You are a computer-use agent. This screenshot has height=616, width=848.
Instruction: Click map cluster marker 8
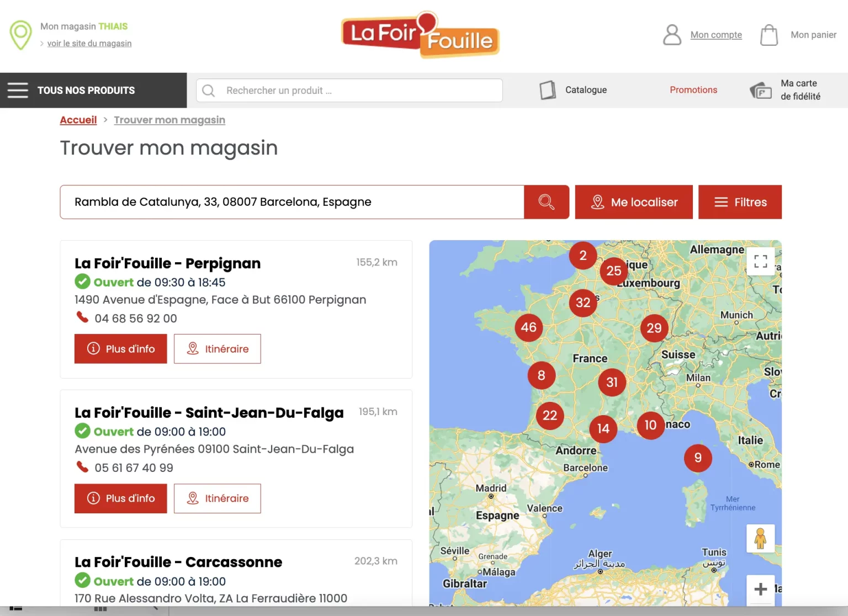[542, 375]
